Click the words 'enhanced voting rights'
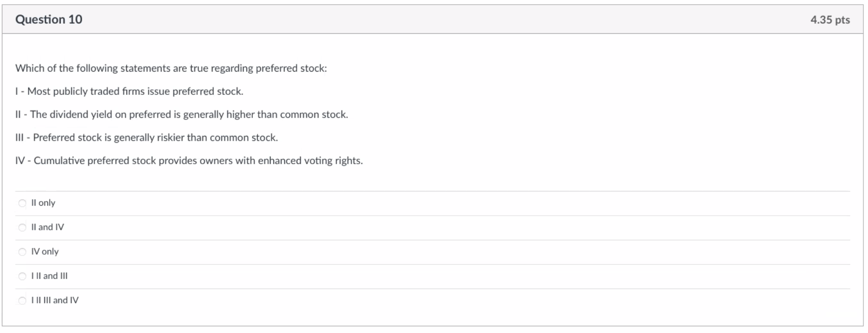Screen dimensions: 868x333 pos(310,161)
